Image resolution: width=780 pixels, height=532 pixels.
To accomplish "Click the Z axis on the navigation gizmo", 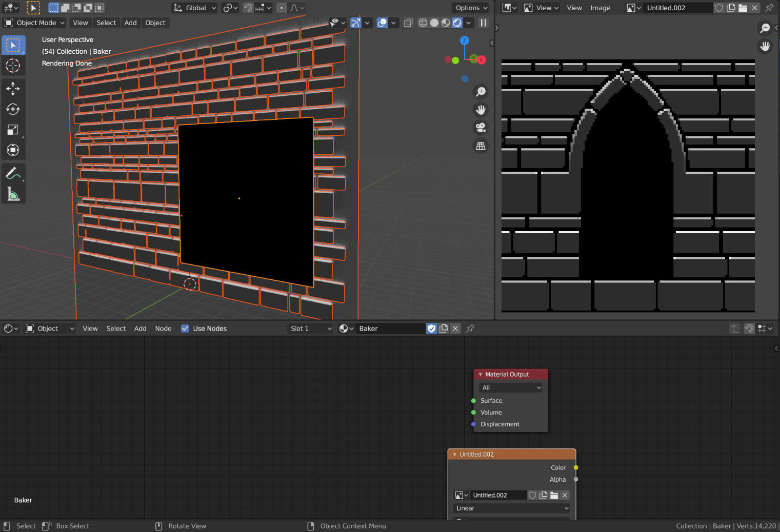I will [x=464, y=40].
